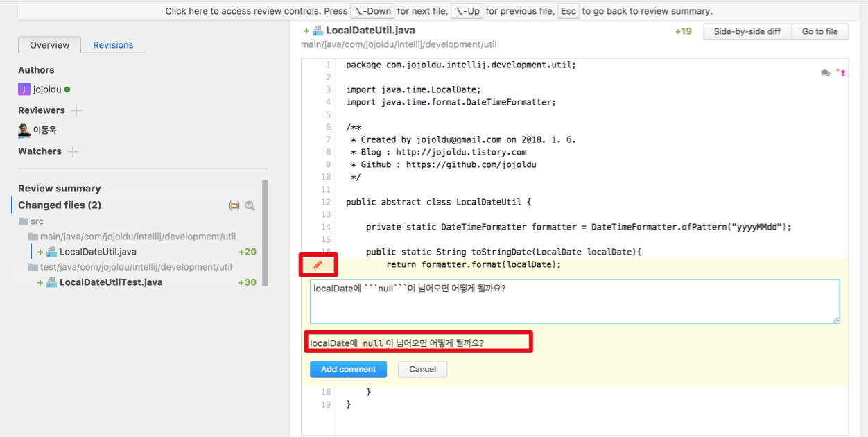The image size is (868, 437).
Task: Open the changed files search icon
Action: pos(250,205)
